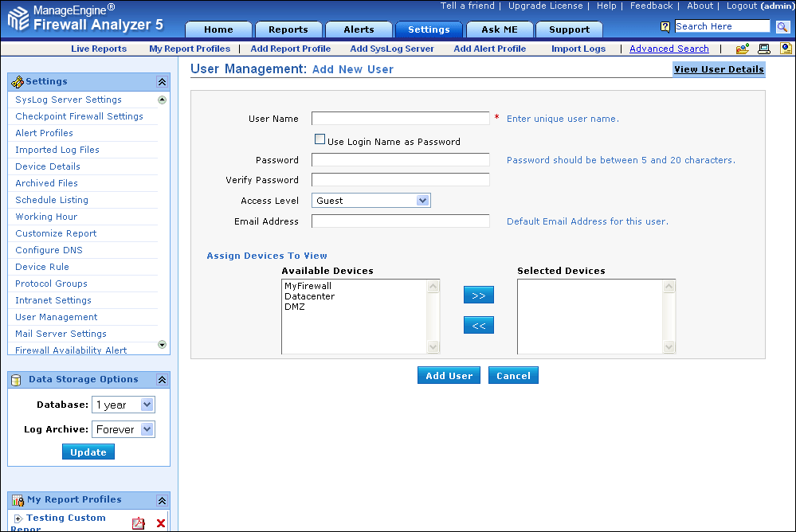Screen dimensions: 796x532
Task: Click the user icon in sub-toolbar
Action: coord(742,49)
